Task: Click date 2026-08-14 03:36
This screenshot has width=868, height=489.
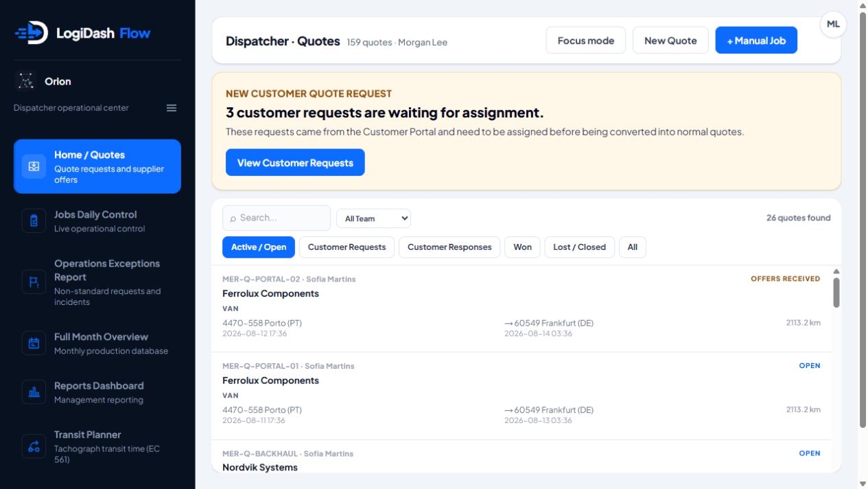Action: (538, 334)
